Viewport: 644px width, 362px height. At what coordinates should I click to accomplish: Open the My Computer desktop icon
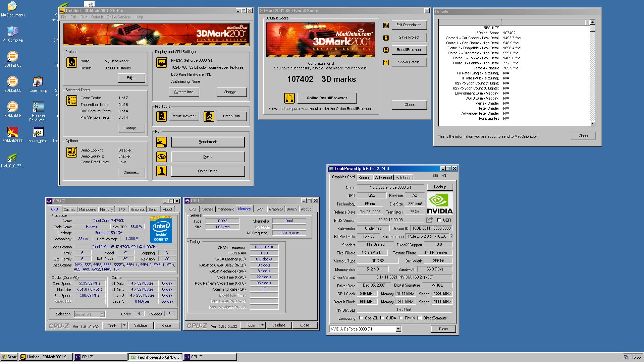13,34
